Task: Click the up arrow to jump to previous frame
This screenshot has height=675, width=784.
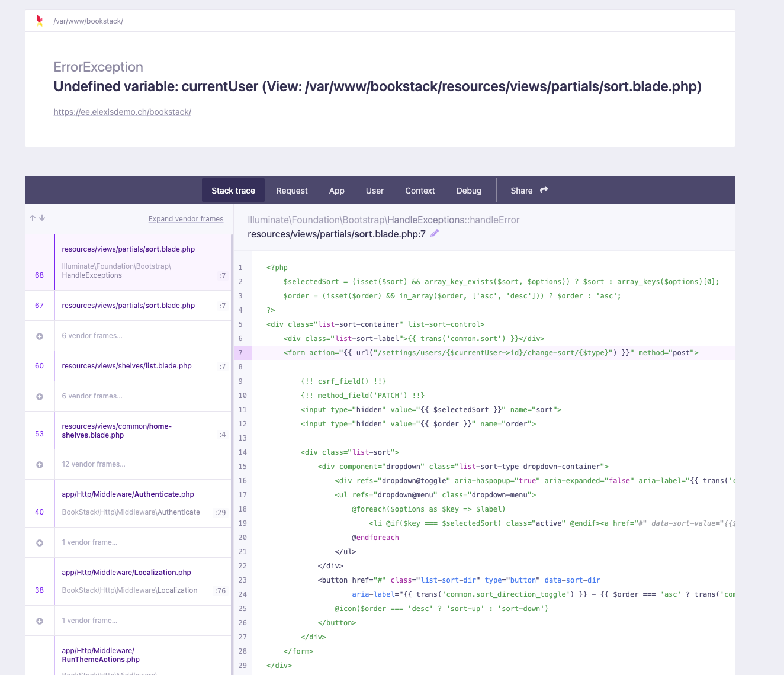Action: tap(33, 218)
